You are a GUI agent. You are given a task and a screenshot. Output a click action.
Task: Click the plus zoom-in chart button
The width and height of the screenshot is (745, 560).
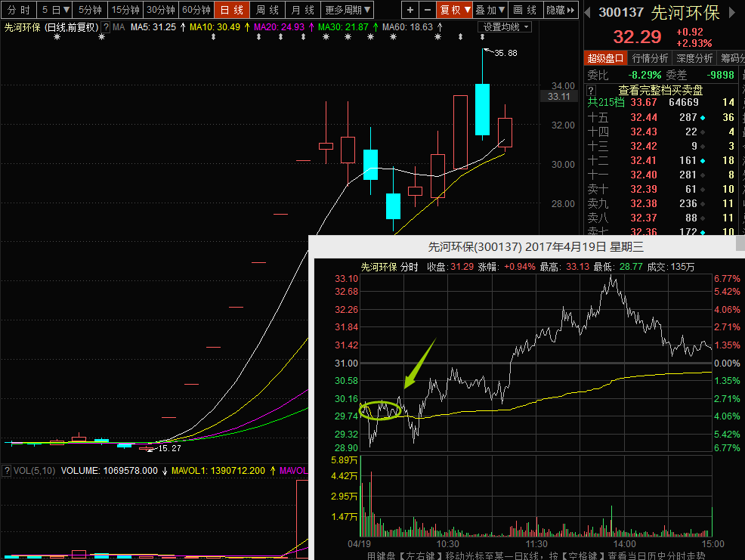click(410, 10)
